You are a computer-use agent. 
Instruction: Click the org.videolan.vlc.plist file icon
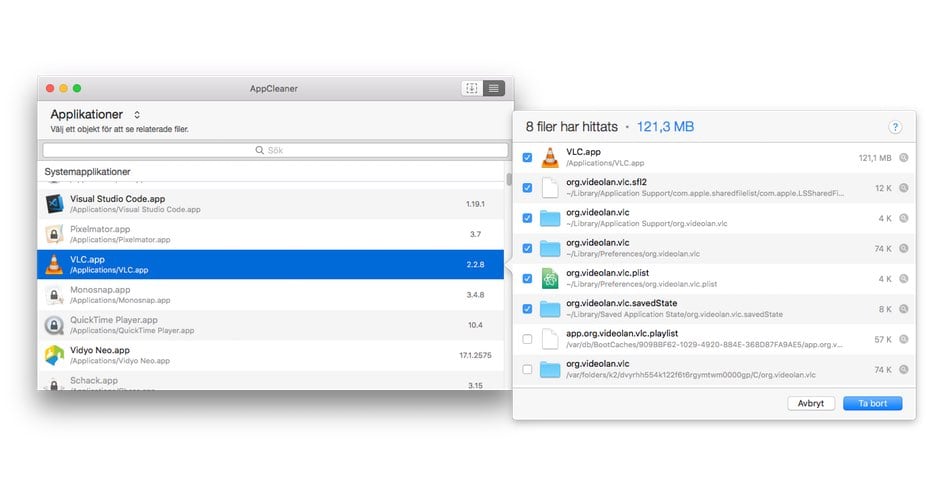[550, 279]
